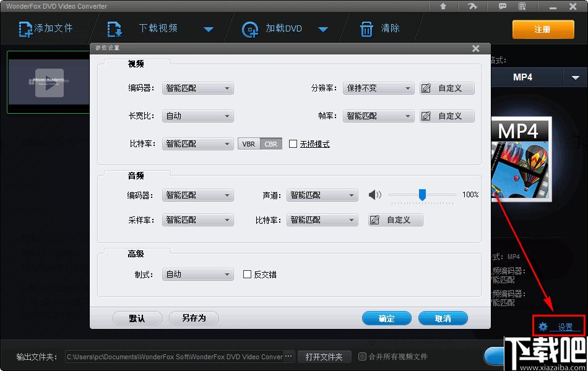Viewport: 588px width, 371px height.
Task: Click the Settings (设置) link
Action: click(x=565, y=327)
